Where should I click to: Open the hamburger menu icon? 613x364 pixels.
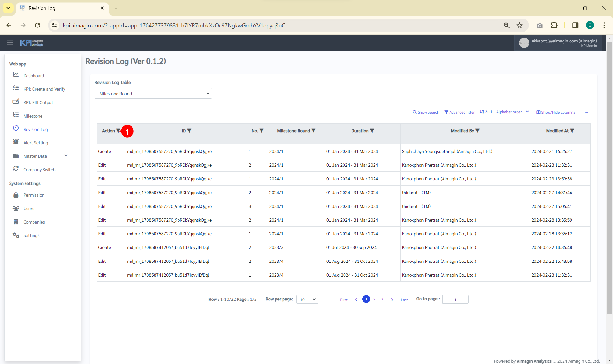pos(10,43)
